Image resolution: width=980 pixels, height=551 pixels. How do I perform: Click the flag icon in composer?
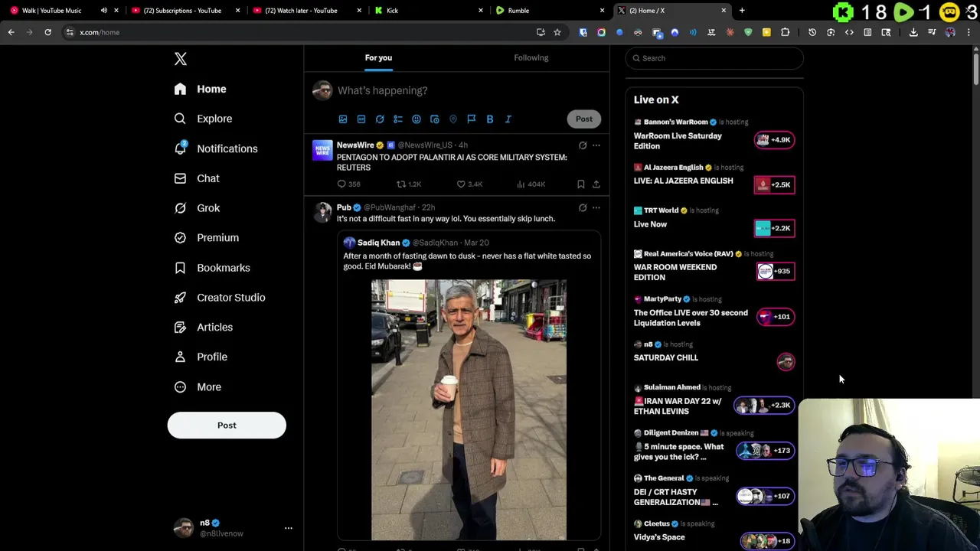tap(472, 119)
